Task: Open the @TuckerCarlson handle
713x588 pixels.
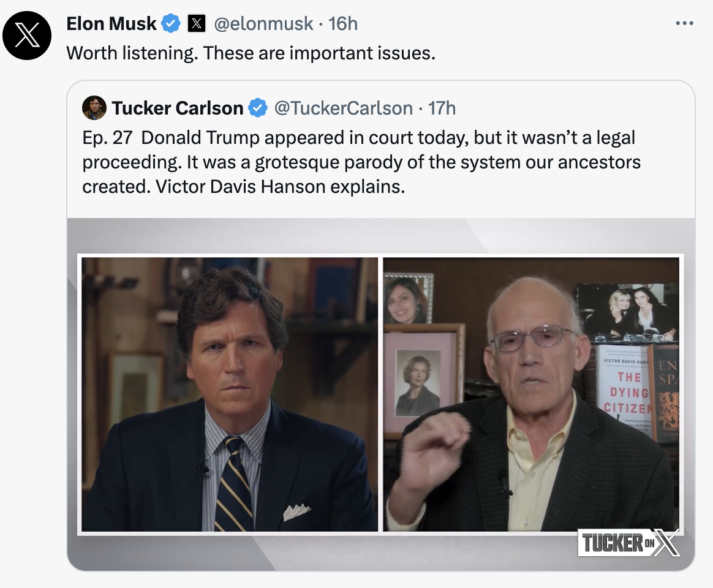Action: [343, 108]
